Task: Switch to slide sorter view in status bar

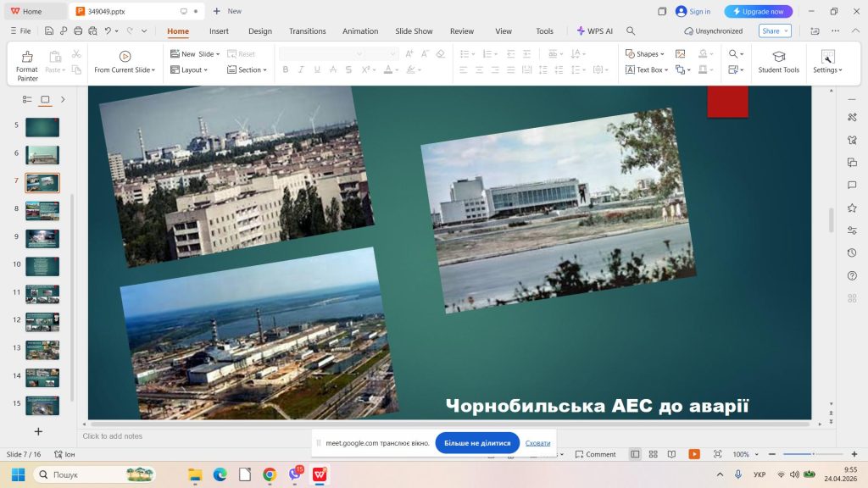Action: click(x=653, y=454)
